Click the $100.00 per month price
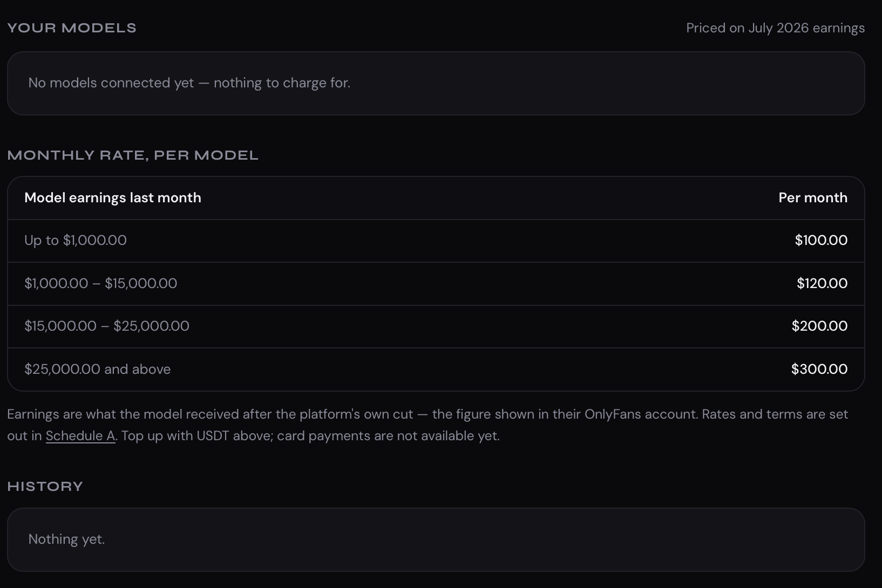This screenshot has width=882, height=588. coord(821,240)
